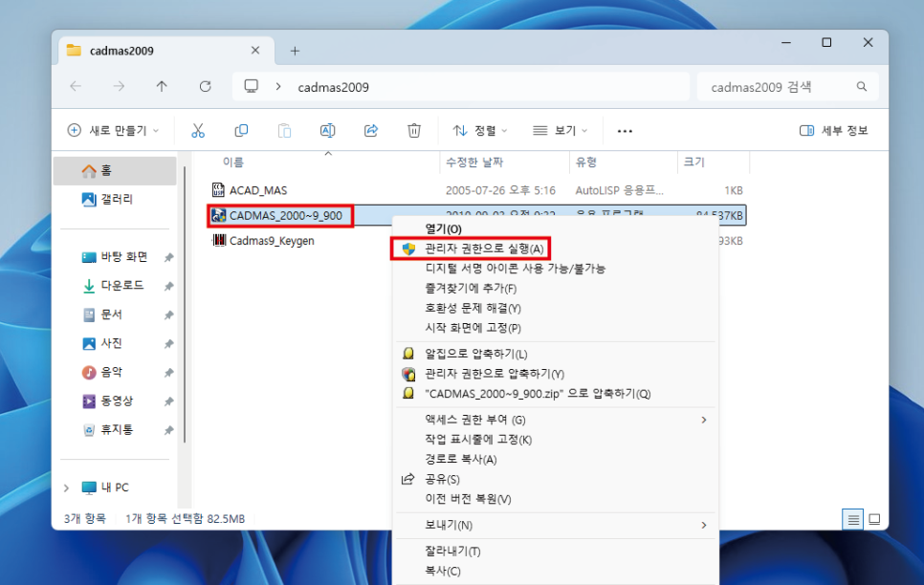Open the 새로 만들기 dropdown
Viewport: 924px width, 585px height.
click(x=113, y=131)
